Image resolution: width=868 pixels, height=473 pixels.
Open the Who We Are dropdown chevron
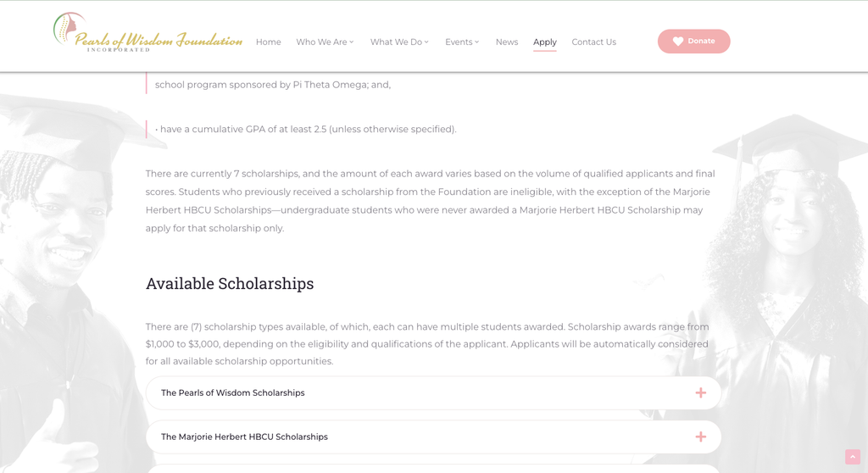352,42
